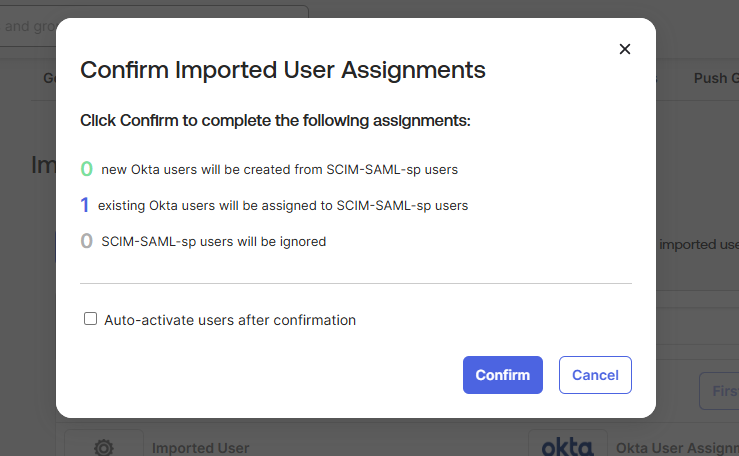Open the Push Groups tab behind the dialog

point(716,78)
